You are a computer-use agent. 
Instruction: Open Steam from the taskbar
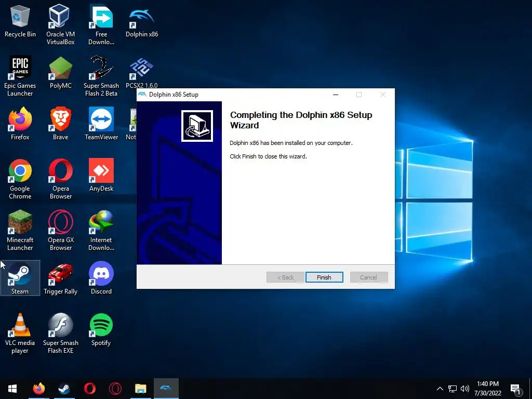(64, 389)
